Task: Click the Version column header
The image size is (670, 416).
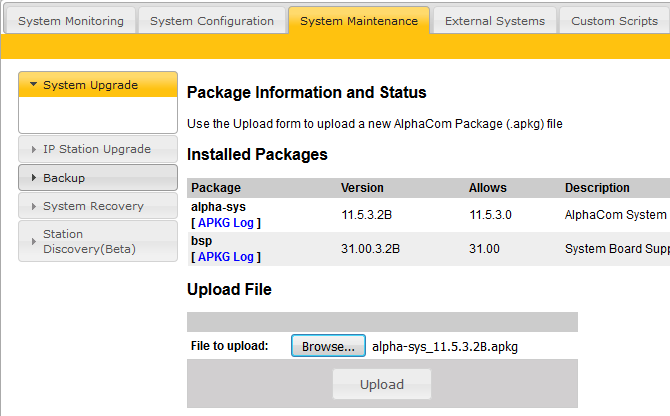Action: tap(362, 188)
